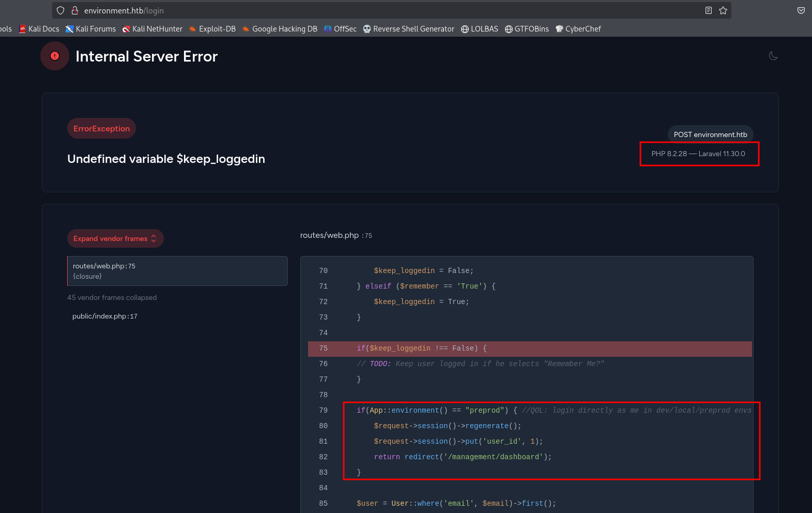This screenshot has height=513, width=812.
Task: Open the Pocket save icon
Action: (801, 10)
